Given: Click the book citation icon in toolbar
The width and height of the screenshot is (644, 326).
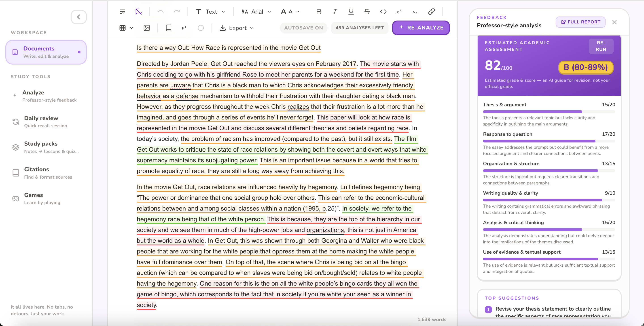Looking at the screenshot, I should [x=169, y=28].
